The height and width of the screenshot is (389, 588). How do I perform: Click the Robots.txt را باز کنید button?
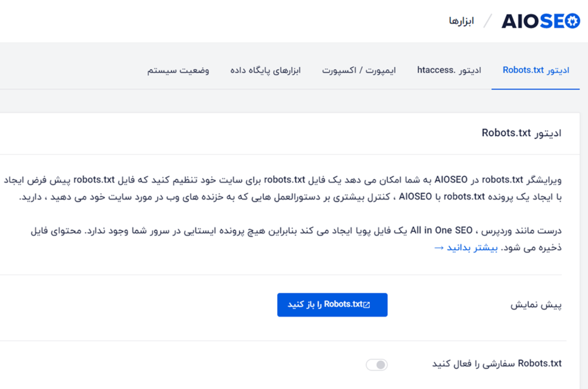332,305
